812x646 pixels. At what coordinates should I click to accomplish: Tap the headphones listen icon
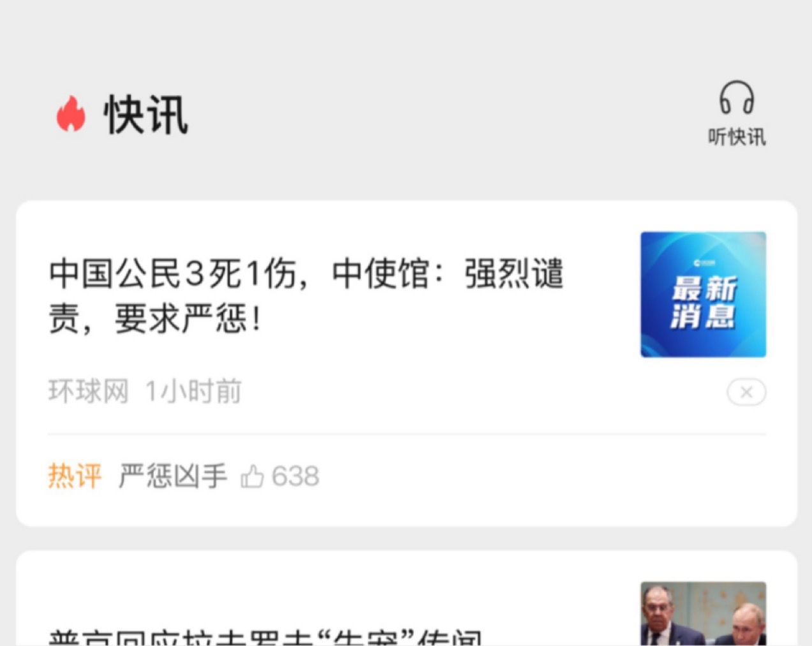click(x=737, y=98)
